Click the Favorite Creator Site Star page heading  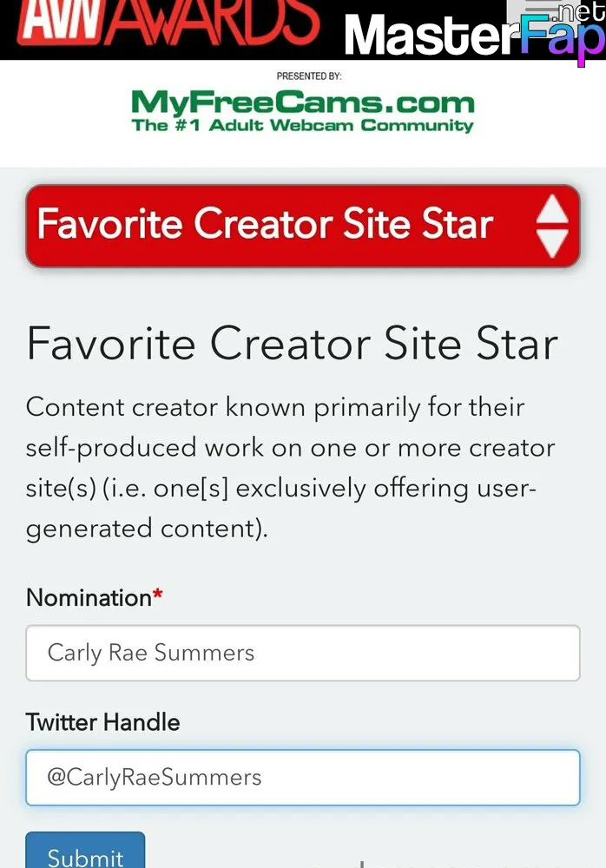pyautogui.click(x=292, y=344)
